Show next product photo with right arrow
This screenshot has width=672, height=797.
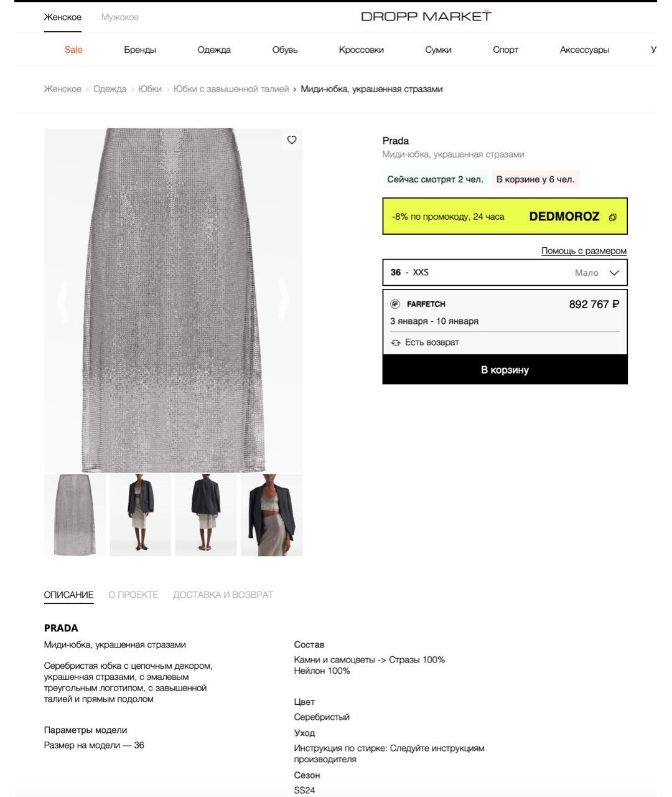point(283,299)
